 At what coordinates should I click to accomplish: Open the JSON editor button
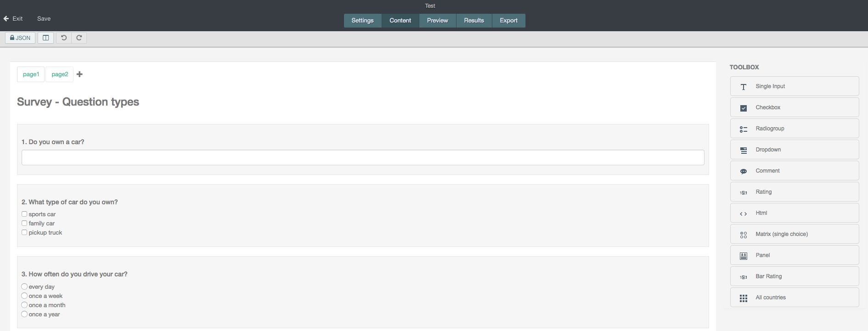click(x=20, y=38)
